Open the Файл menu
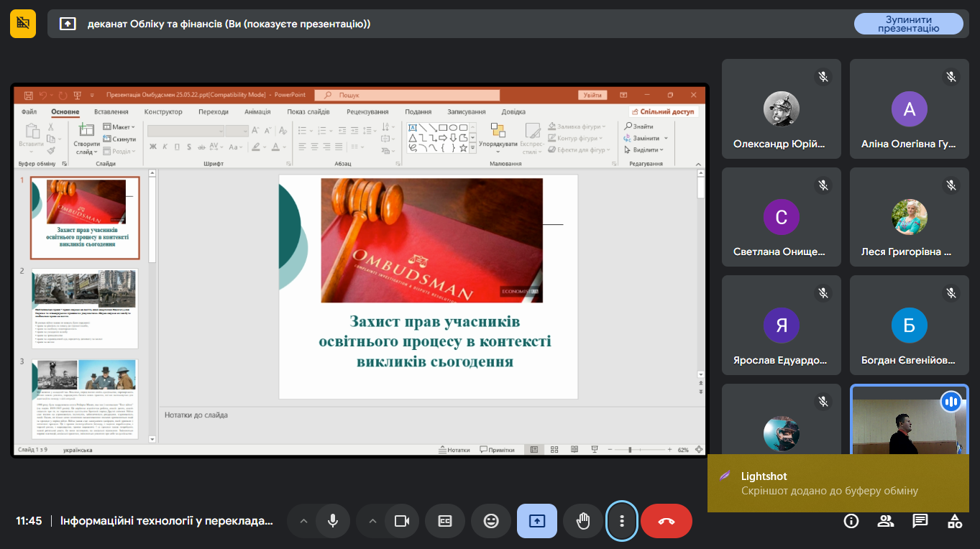 click(29, 112)
